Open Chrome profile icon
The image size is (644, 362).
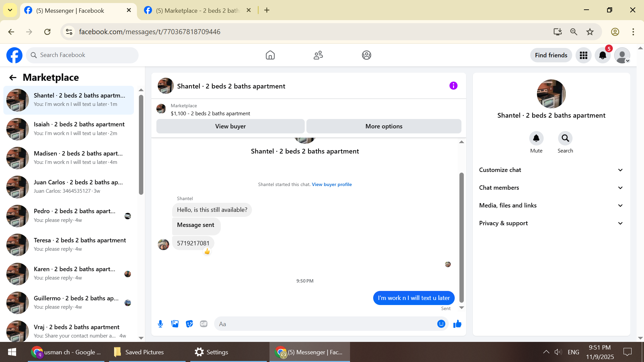click(615, 32)
